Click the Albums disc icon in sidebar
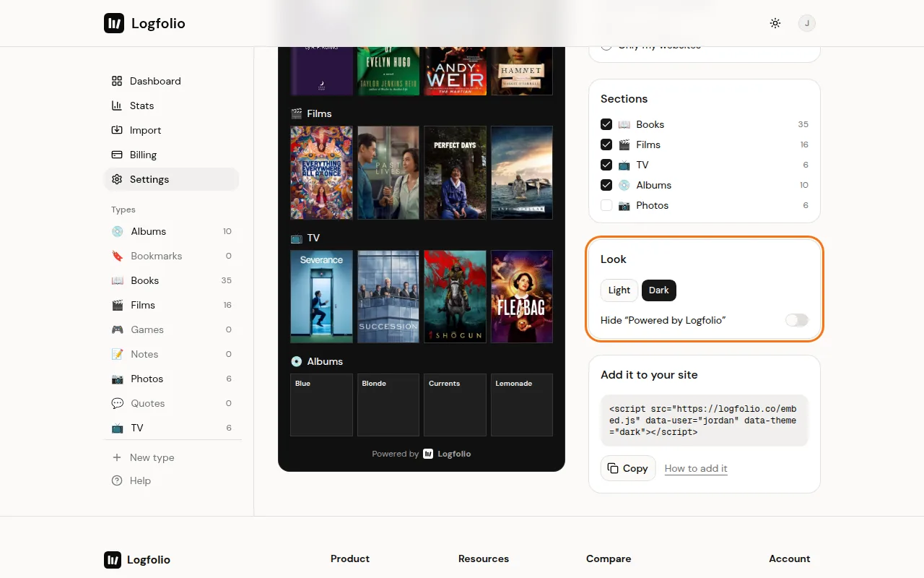Image resolution: width=924 pixels, height=578 pixels. coord(118,231)
